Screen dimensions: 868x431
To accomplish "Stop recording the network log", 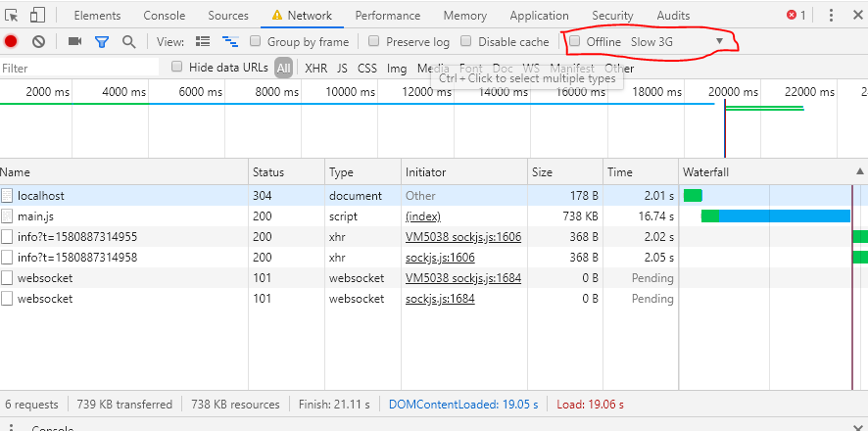I will pos(11,41).
